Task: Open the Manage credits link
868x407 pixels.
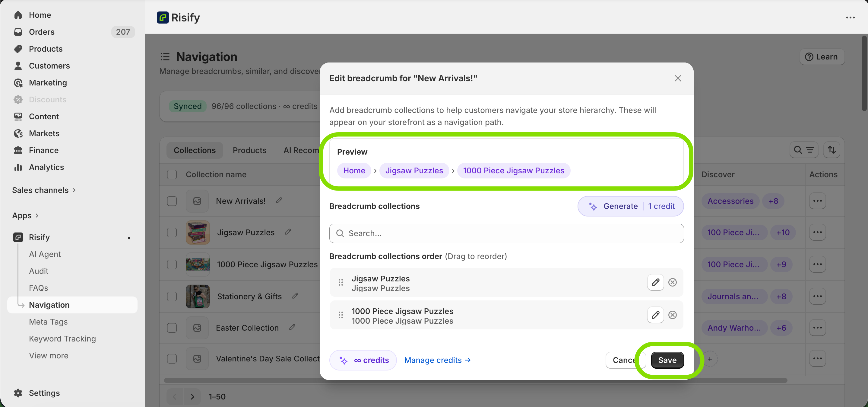Action: coord(437,360)
